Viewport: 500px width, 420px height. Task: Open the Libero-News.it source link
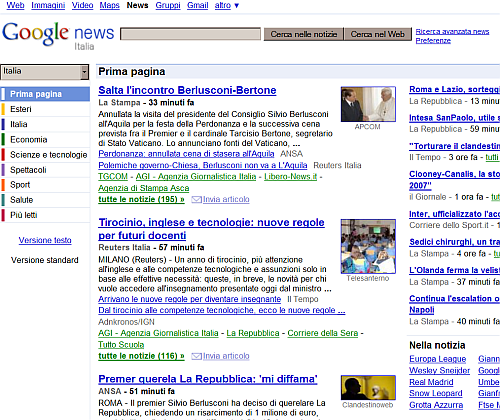[x=291, y=176]
